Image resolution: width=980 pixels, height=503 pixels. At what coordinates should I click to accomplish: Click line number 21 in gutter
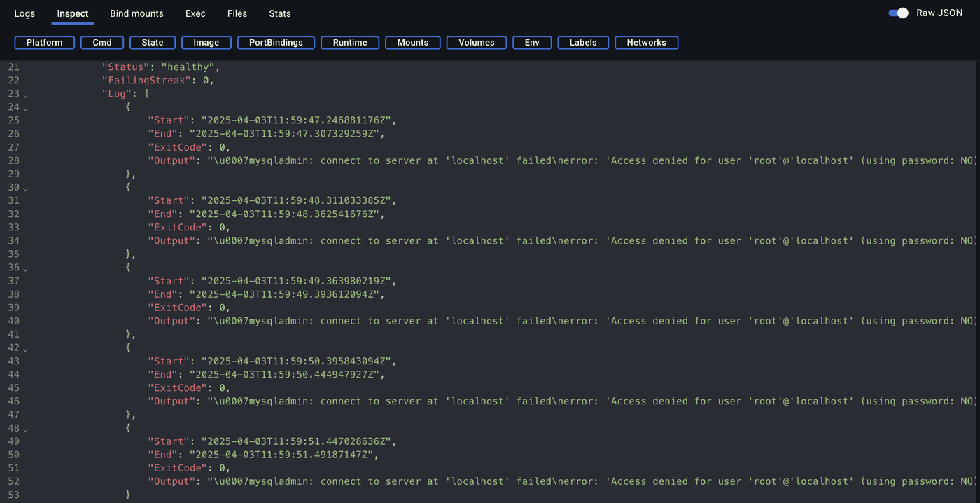14,67
